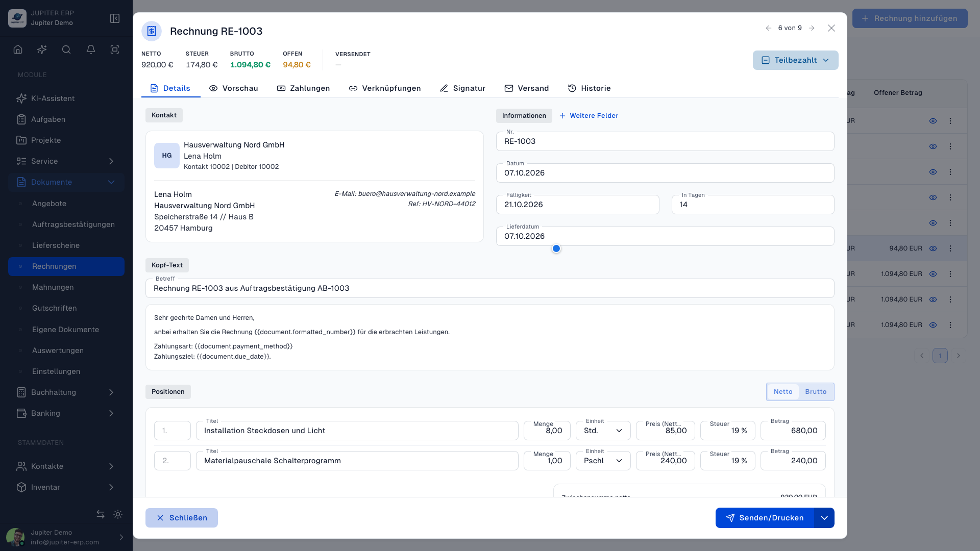Toggle light theme sun icon
Image resolution: width=980 pixels, height=551 pixels.
[x=118, y=514]
